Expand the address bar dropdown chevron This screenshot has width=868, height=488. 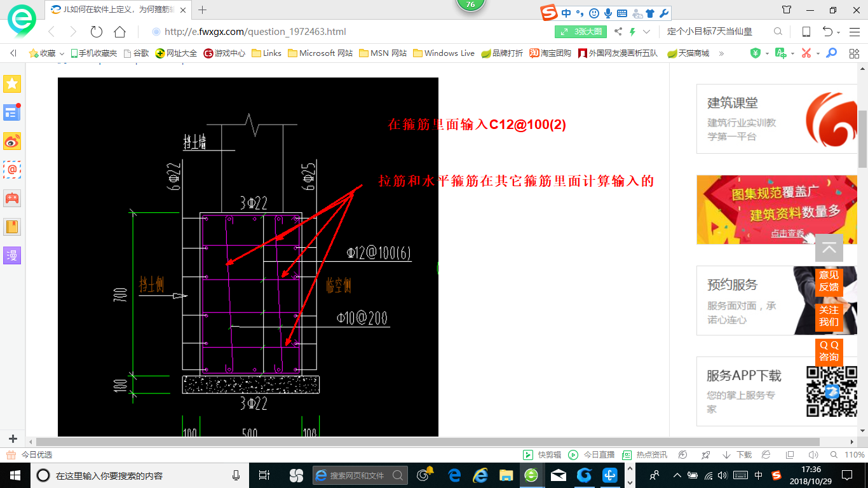(x=647, y=32)
